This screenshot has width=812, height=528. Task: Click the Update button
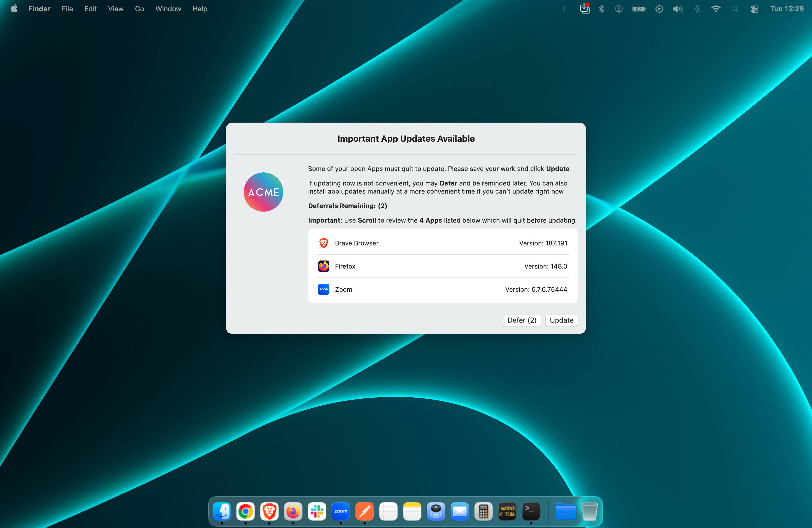point(561,320)
